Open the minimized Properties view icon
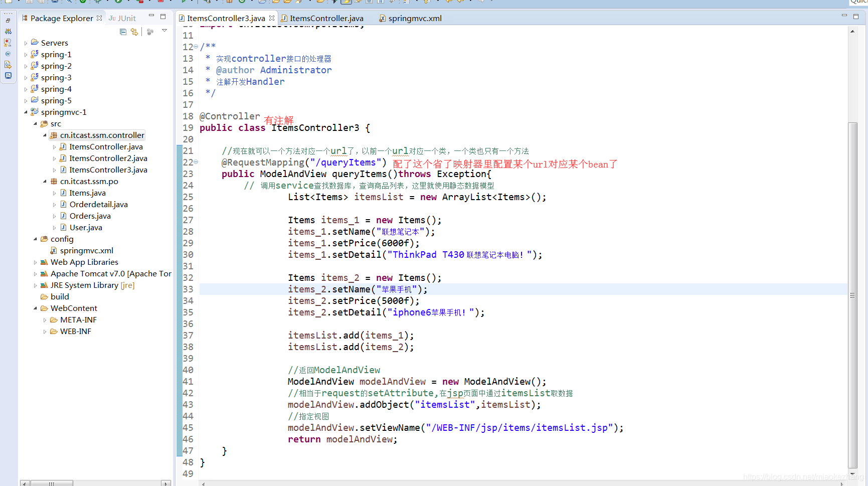 8,31
